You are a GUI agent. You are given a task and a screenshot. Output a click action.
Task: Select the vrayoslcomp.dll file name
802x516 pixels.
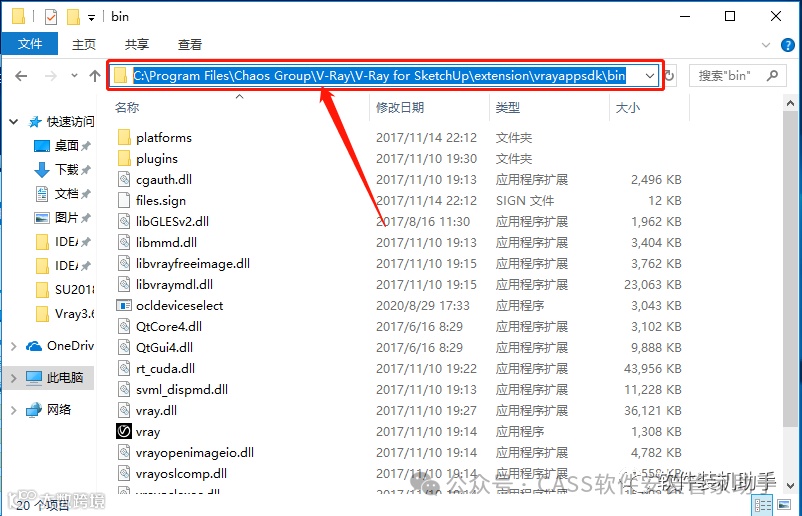[182, 474]
